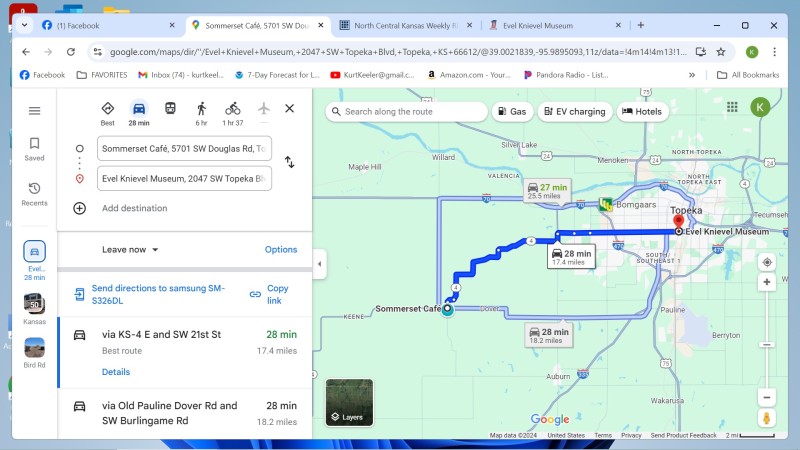800x450 pixels.
Task: Open the Layers map thumbnail
Action: pos(349,402)
